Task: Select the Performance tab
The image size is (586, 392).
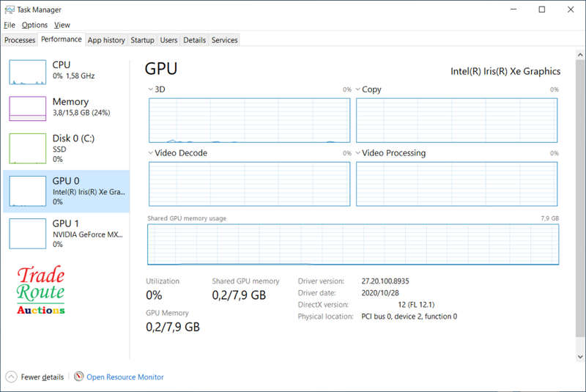Action: click(x=62, y=40)
